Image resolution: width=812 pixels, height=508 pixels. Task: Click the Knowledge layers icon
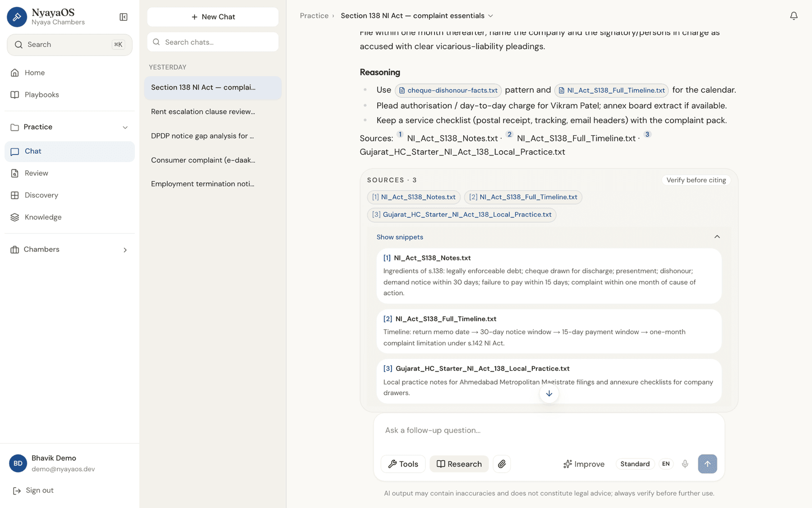click(15, 217)
